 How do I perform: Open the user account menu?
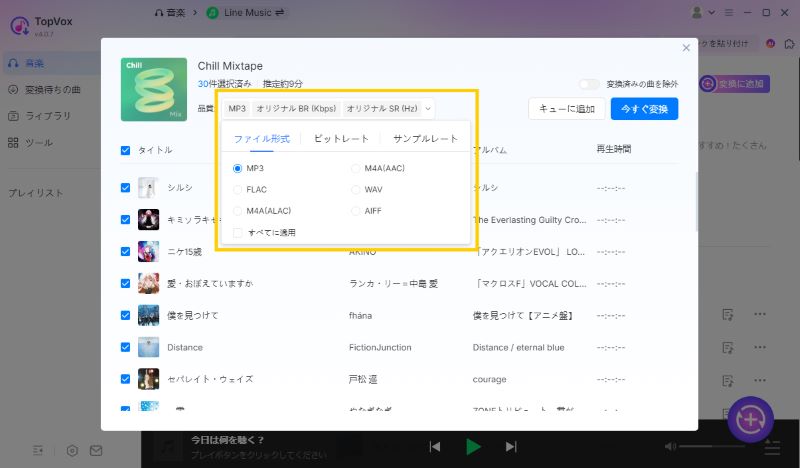tap(702, 13)
